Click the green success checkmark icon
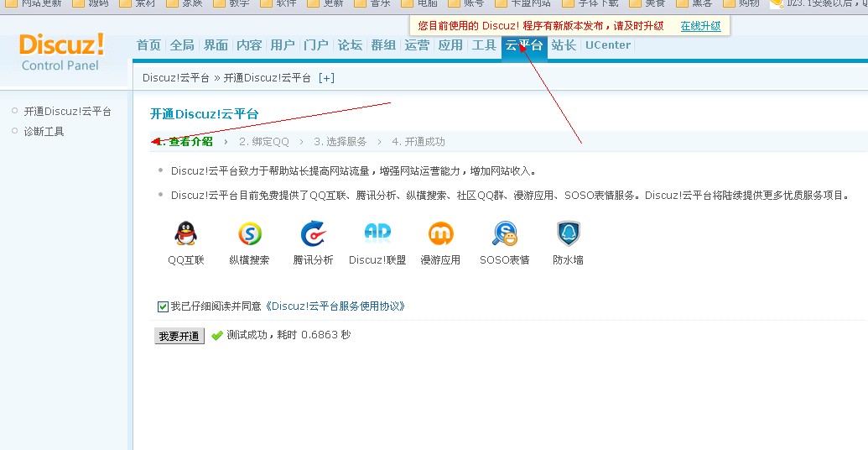 [x=217, y=335]
